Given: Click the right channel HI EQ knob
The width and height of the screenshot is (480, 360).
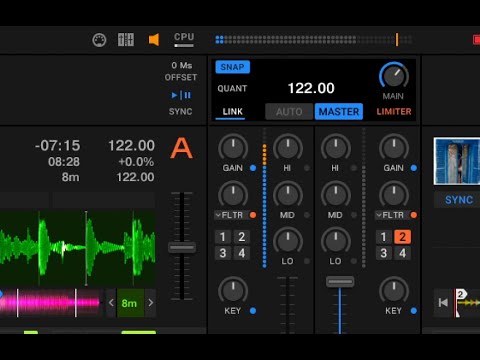Looking at the screenshot, I should tap(335, 147).
